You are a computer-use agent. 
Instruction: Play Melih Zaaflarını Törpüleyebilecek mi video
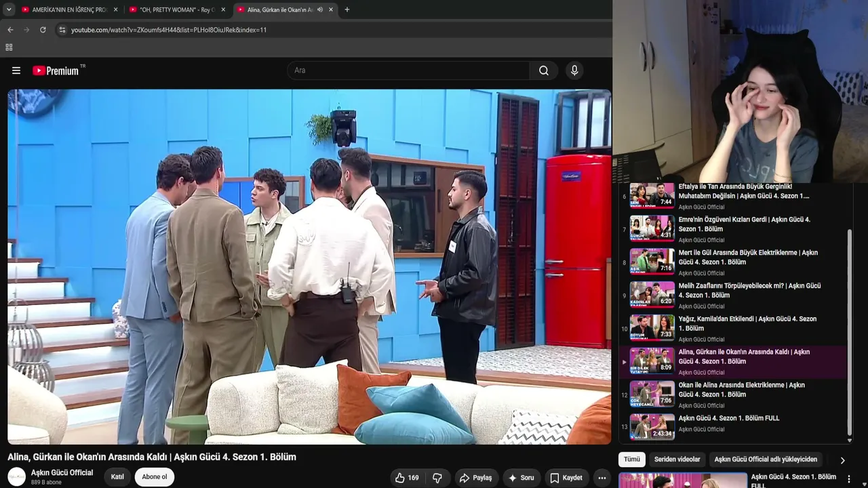[749, 291]
